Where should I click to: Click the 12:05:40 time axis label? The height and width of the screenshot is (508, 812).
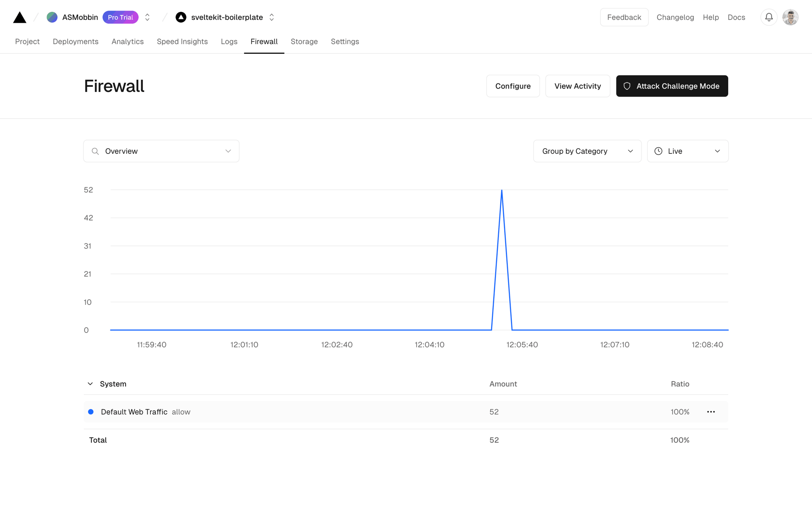pos(522,345)
